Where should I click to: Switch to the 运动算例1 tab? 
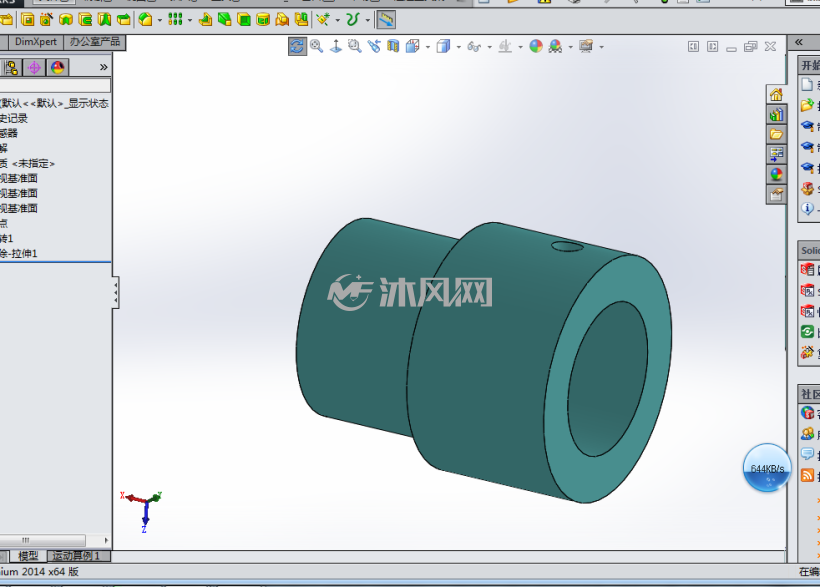[78, 556]
